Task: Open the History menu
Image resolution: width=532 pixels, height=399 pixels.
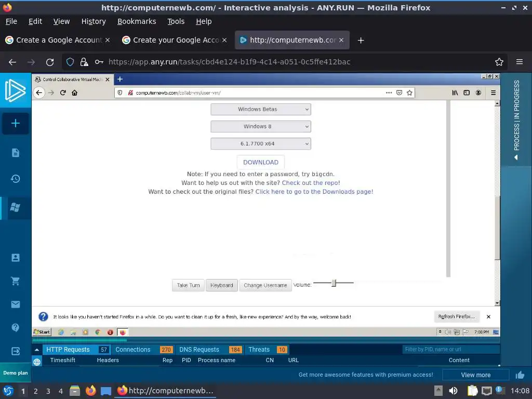Action: pos(94,21)
